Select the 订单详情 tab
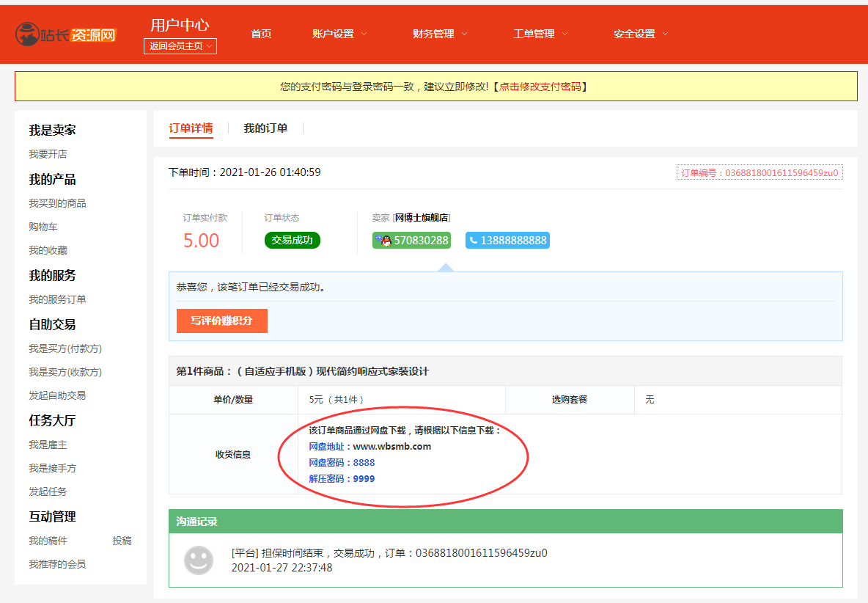This screenshot has height=603, width=868. click(x=191, y=128)
